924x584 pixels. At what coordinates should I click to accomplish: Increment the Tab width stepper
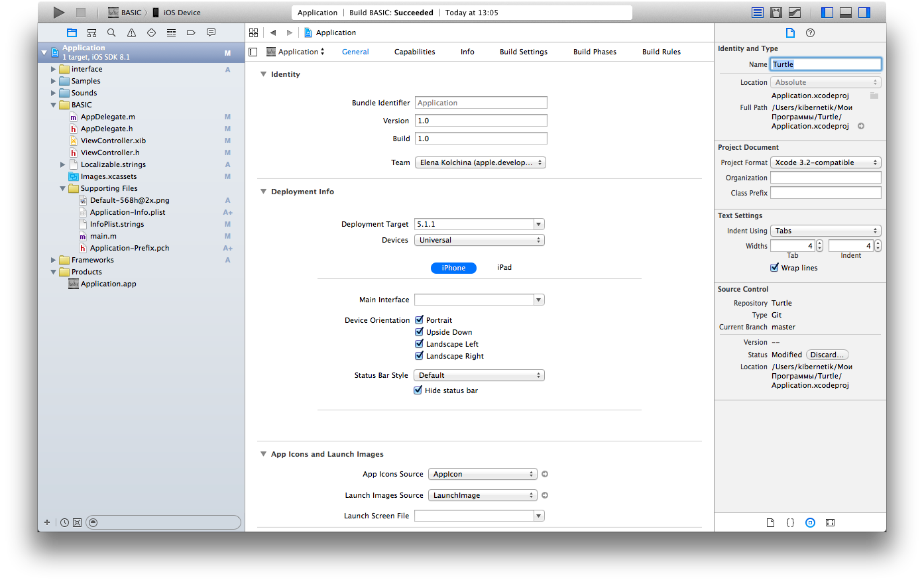click(820, 243)
